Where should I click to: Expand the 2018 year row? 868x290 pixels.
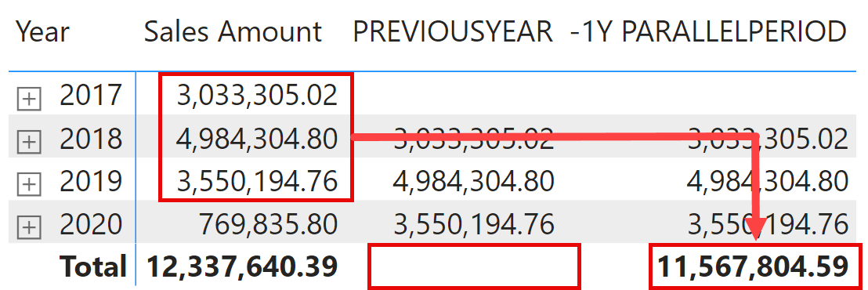click(x=29, y=142)
